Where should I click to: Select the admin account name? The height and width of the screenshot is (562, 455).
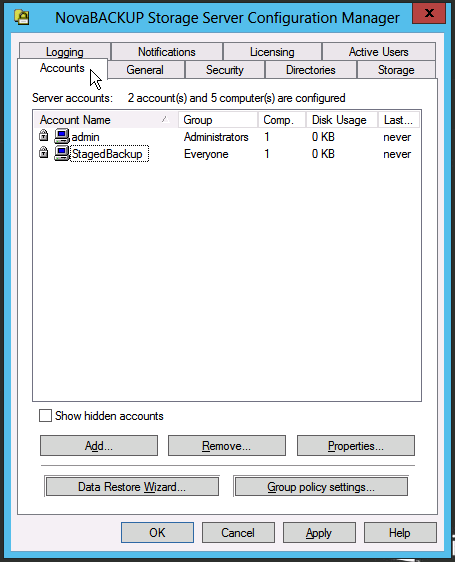pos(85,137)
